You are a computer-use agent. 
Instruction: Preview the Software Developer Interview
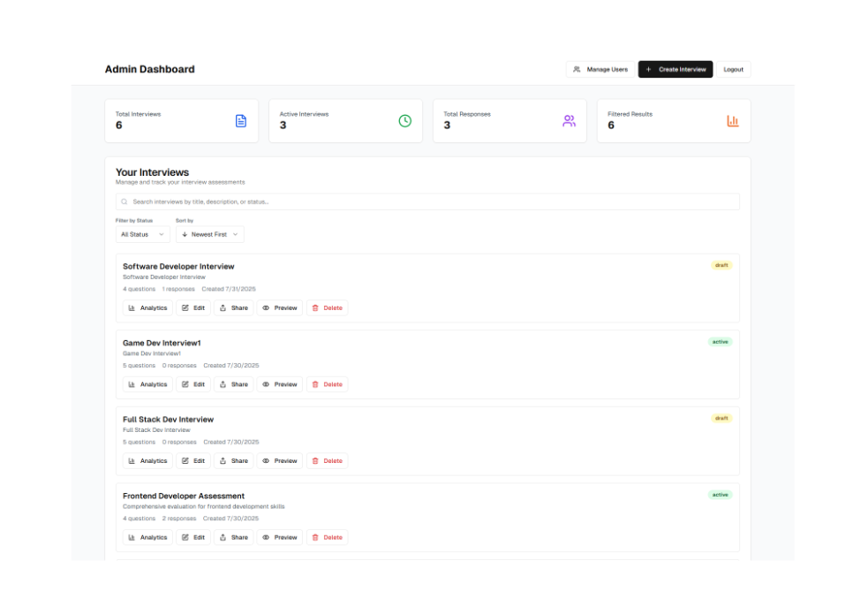click(279, 308)
